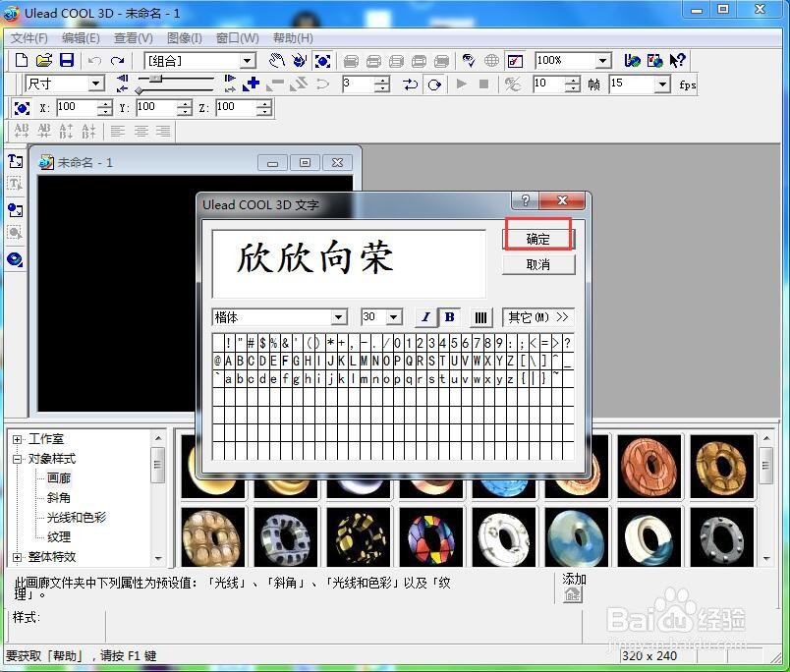Open the 帮助(H) menu

(293, 38)
